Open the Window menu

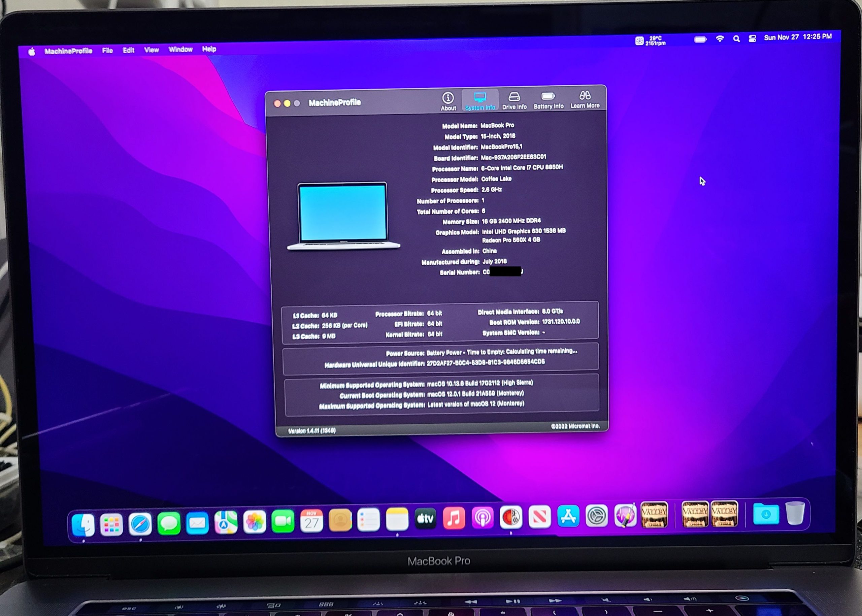click(x=180, y=49)
